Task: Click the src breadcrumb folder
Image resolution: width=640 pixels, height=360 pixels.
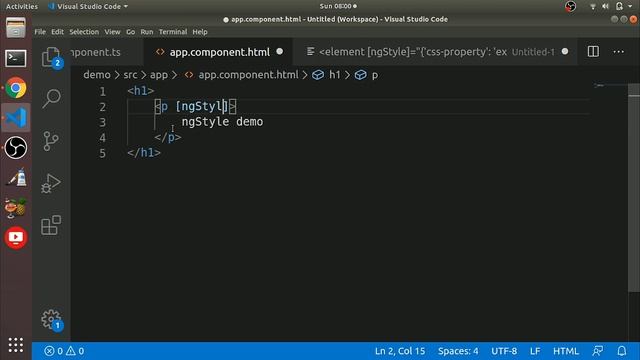Action: [x=130, y=75]
